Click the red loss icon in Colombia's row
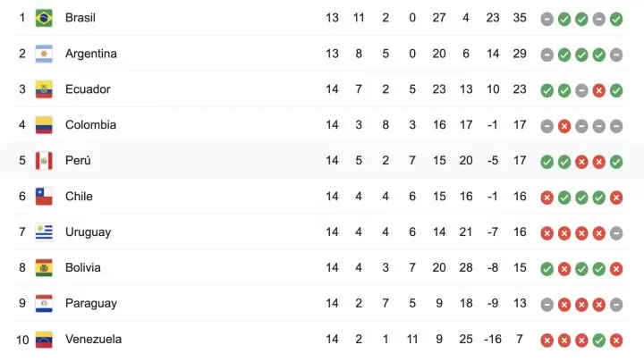 coord(564,125)
